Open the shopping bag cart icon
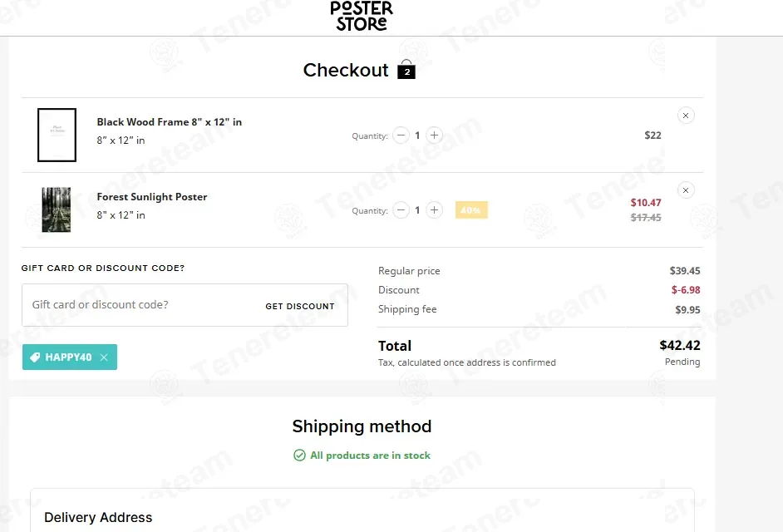 coord(406,70)
